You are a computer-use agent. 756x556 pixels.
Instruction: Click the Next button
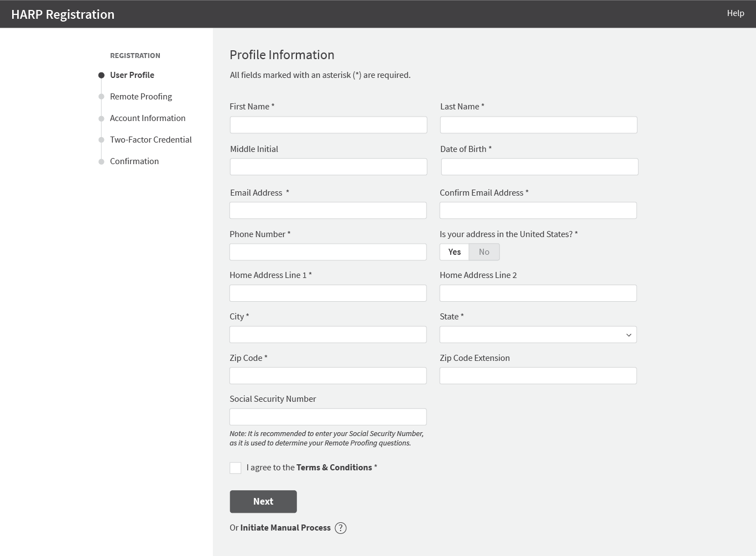tap(263, 501)
